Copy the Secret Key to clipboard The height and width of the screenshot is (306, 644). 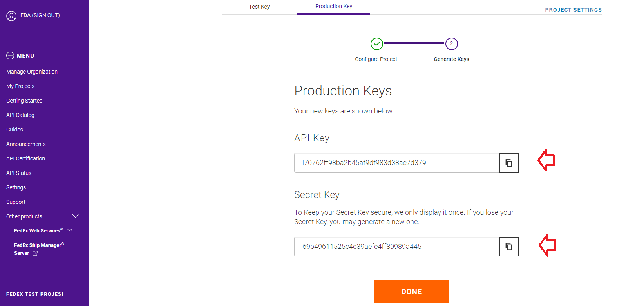[508, 247]
